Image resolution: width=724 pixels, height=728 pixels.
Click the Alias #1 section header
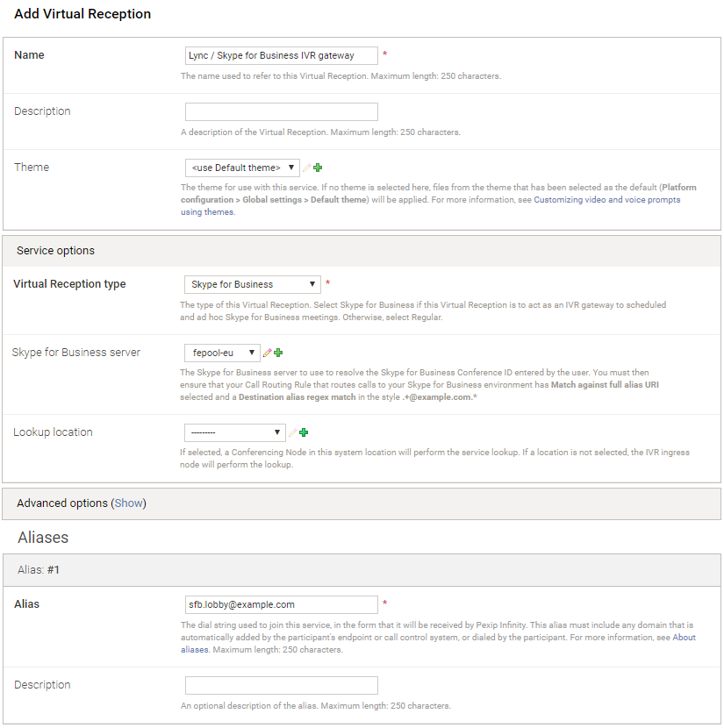[37, 569]
